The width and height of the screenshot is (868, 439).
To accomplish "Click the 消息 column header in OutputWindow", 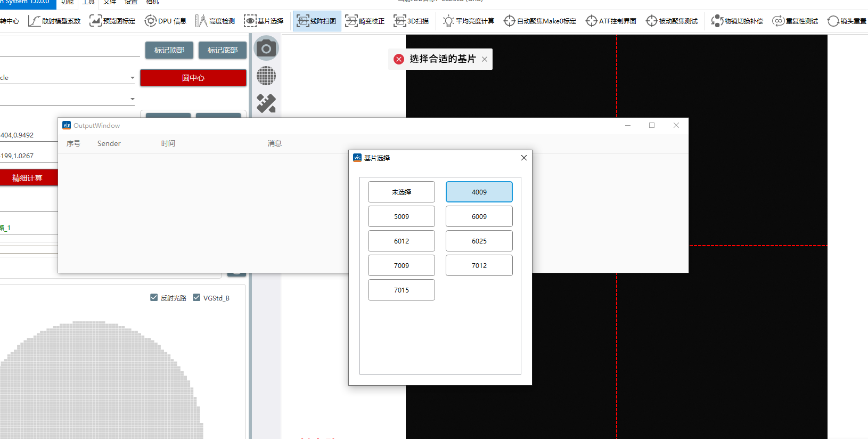I will coord(274,143).
